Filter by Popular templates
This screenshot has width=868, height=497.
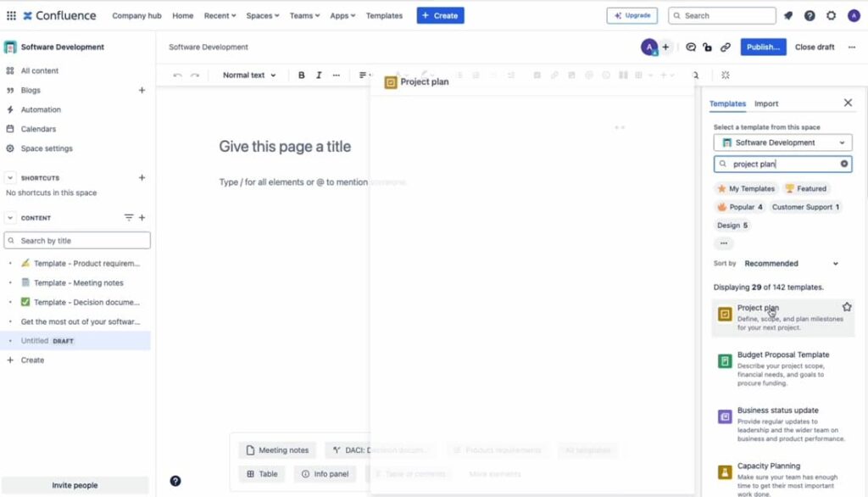pos(740,207)
